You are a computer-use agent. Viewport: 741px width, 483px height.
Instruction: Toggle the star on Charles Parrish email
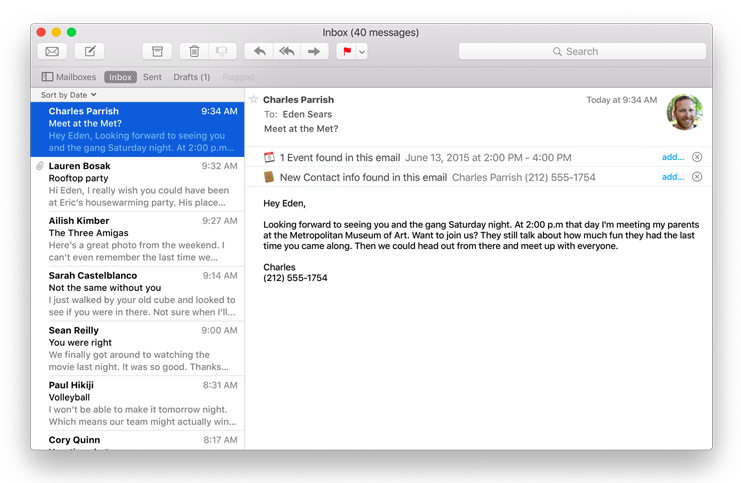click(254, 100)
